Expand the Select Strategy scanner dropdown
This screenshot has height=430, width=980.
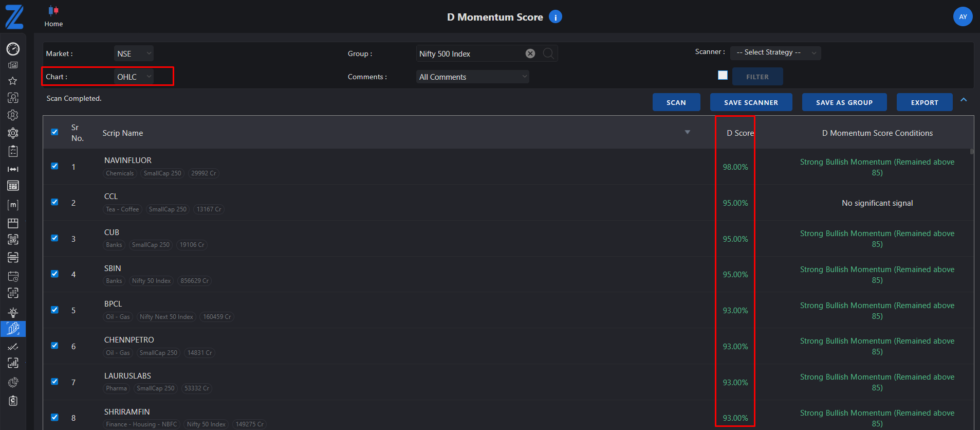point(775,52)
